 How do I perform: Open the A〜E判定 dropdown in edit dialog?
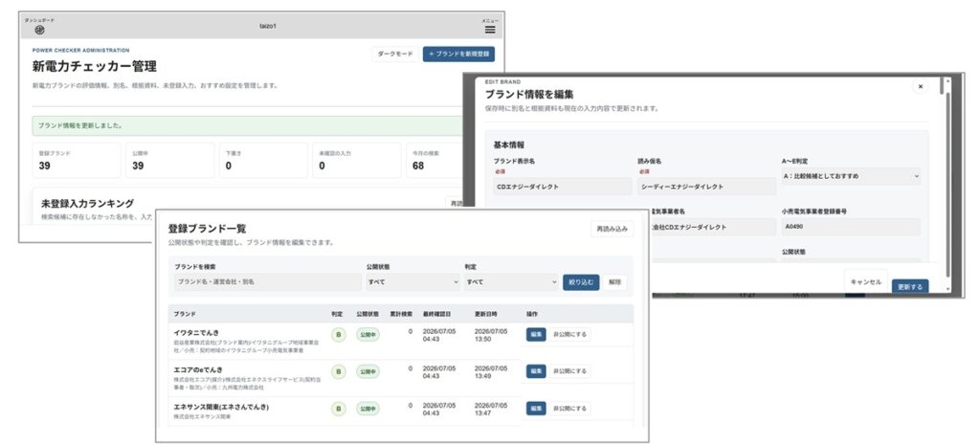pyautogui.click(x=851, y=176)
